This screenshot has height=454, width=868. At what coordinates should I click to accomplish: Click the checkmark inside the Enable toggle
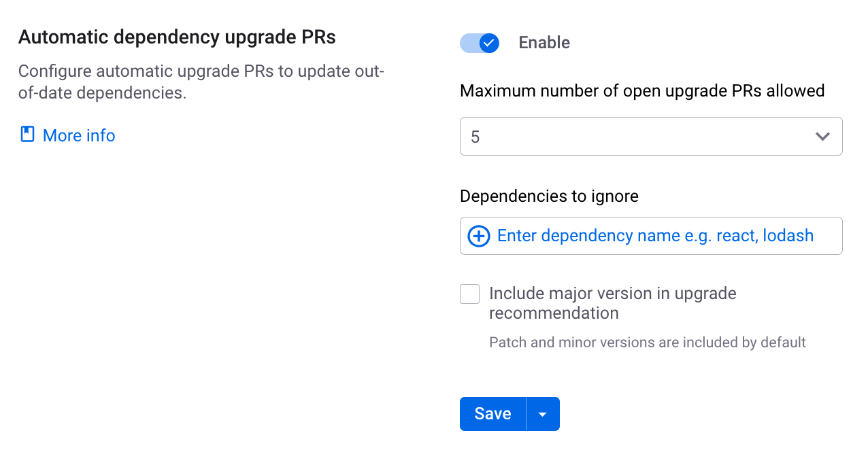[x=488, y=43]
